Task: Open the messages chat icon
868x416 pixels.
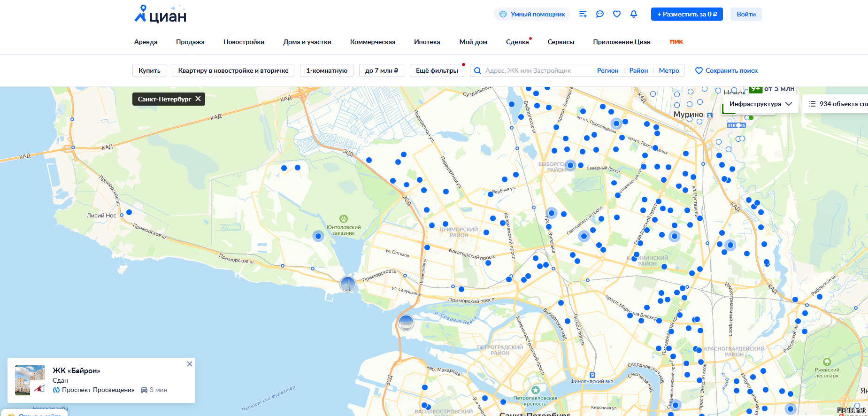Action: click(600, 14)
